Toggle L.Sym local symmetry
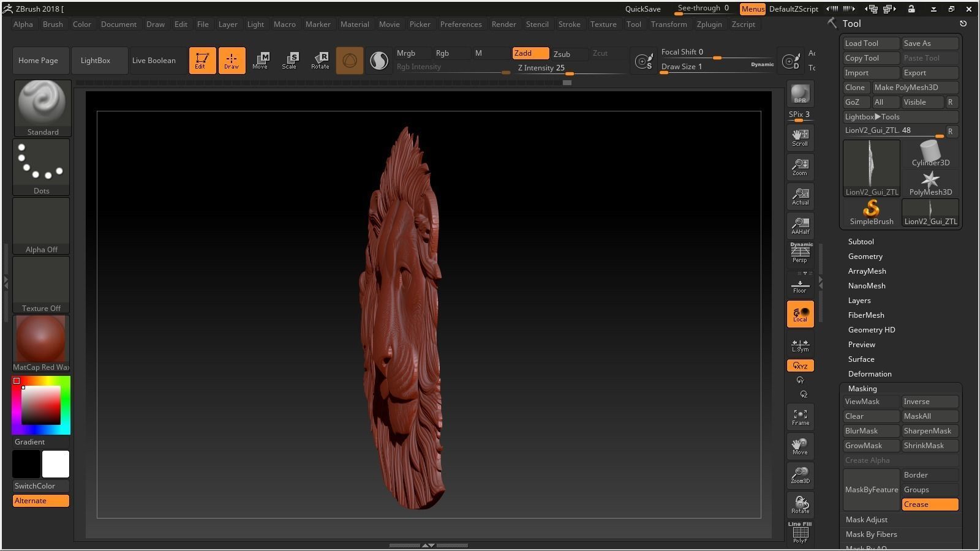This screenshot has width=980, height=551. [800, 345]
